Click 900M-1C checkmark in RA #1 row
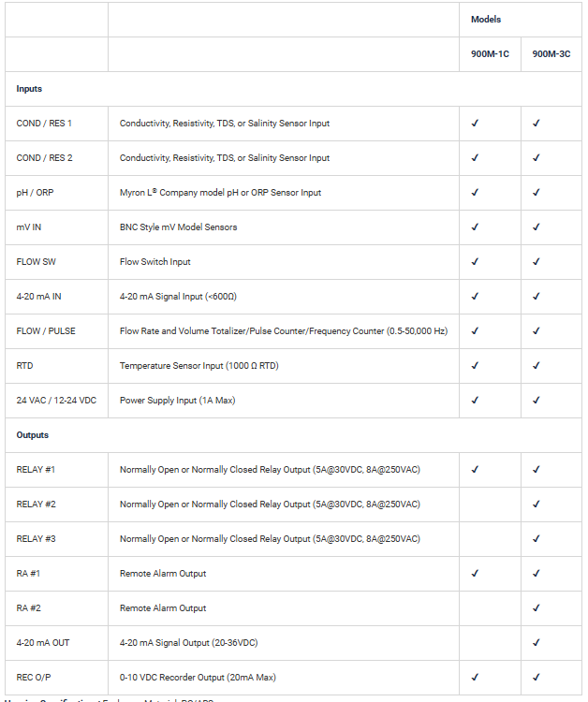Image resolution: width=588 pixels, height=702 pixels. [475, 574]
